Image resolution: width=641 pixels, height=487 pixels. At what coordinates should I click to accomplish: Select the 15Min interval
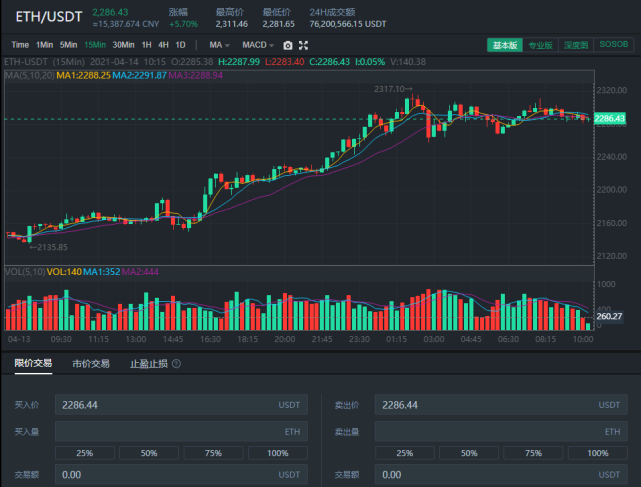point(95,45)
